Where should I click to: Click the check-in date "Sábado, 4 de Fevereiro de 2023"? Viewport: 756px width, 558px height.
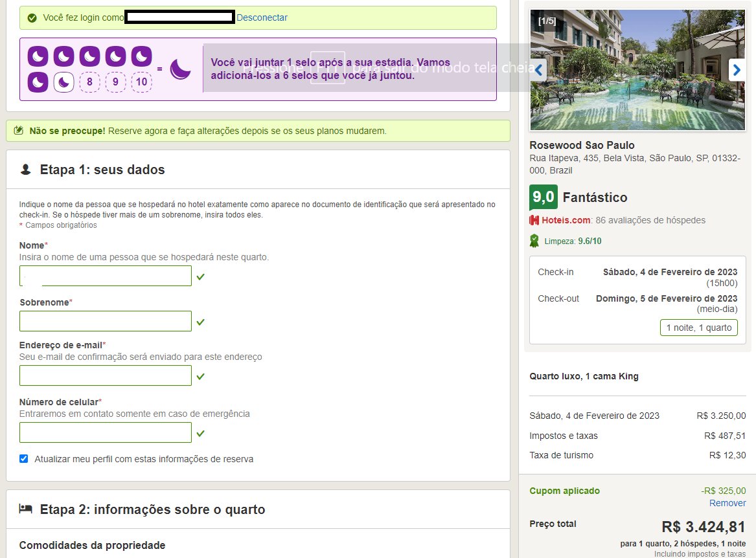670,272
